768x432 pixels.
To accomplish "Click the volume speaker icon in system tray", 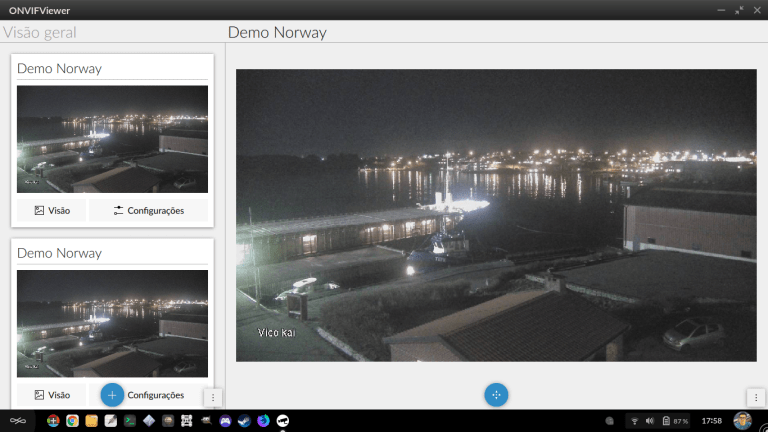I will point(650,421).
